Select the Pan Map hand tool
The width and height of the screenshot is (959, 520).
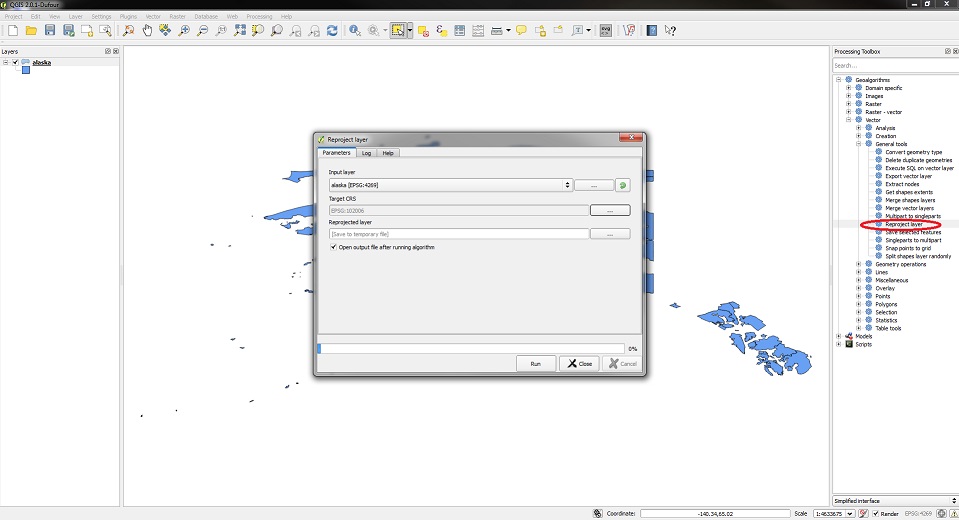pyautogui.click(x=147, y=30)
